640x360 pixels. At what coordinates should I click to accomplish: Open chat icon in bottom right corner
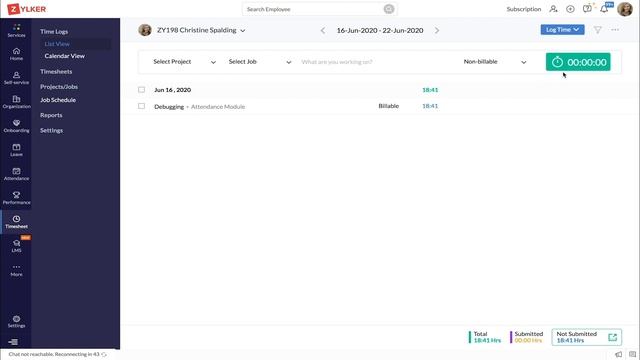633,354
